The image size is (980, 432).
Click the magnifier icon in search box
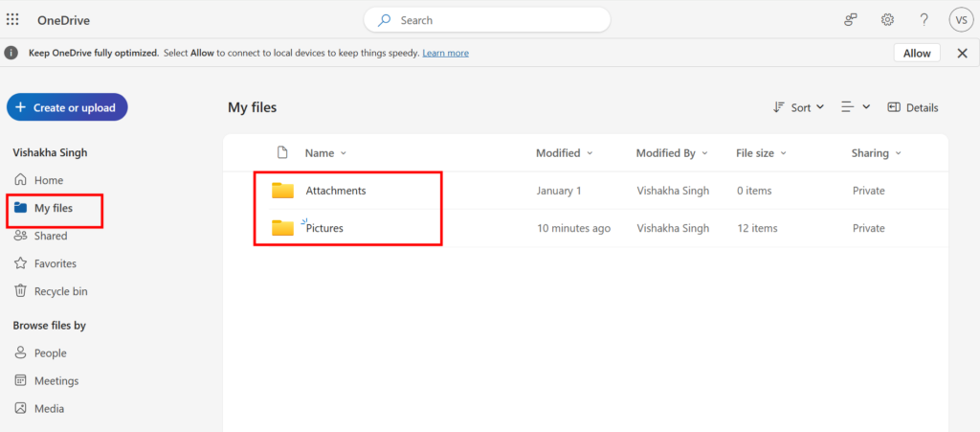pyautogui.click(x=385, y=20)
